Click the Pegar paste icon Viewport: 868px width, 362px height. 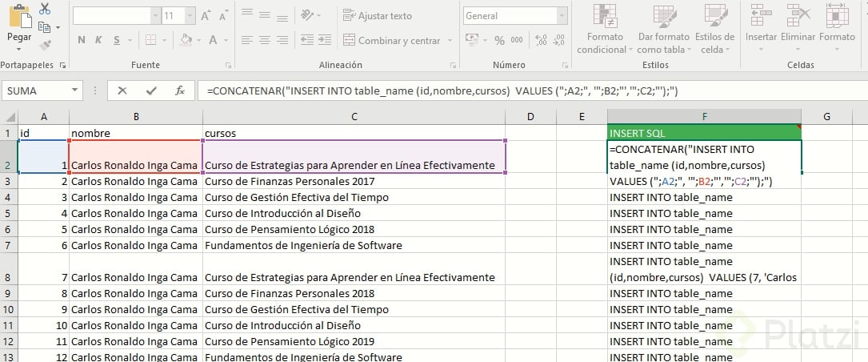[x=19, y=16]
